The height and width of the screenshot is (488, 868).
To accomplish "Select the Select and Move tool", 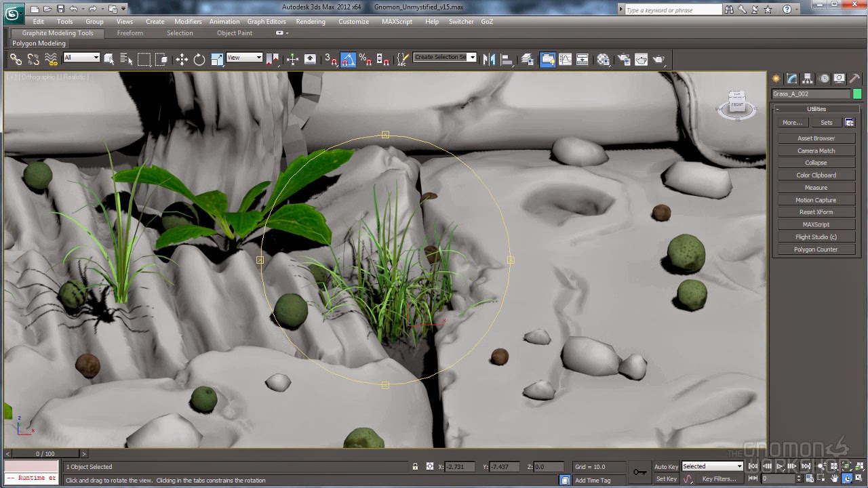I will point(182,60).
